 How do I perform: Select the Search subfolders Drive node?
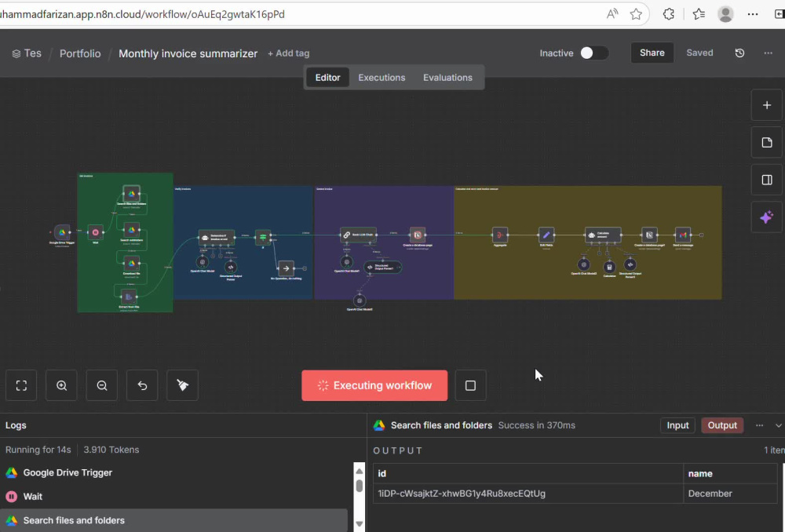(x=131, y=230)
